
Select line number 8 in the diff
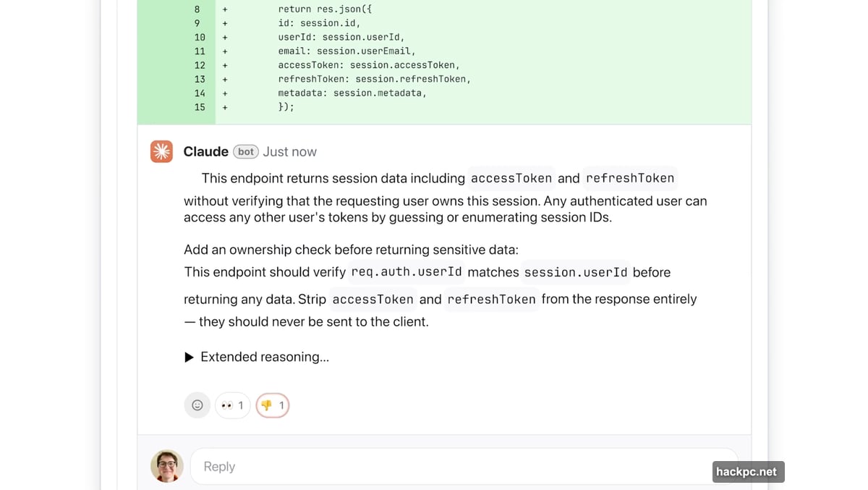(x=196, y=9)
